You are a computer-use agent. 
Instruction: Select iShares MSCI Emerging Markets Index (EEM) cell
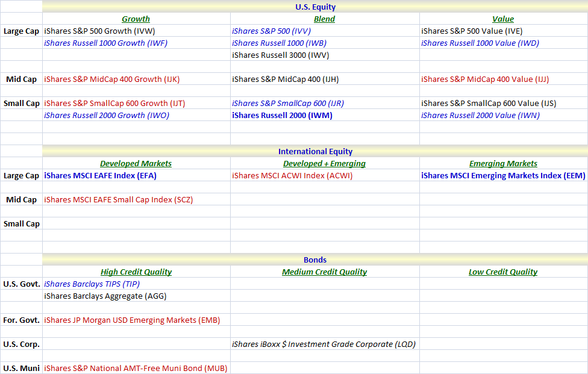(x=504, y=175)
